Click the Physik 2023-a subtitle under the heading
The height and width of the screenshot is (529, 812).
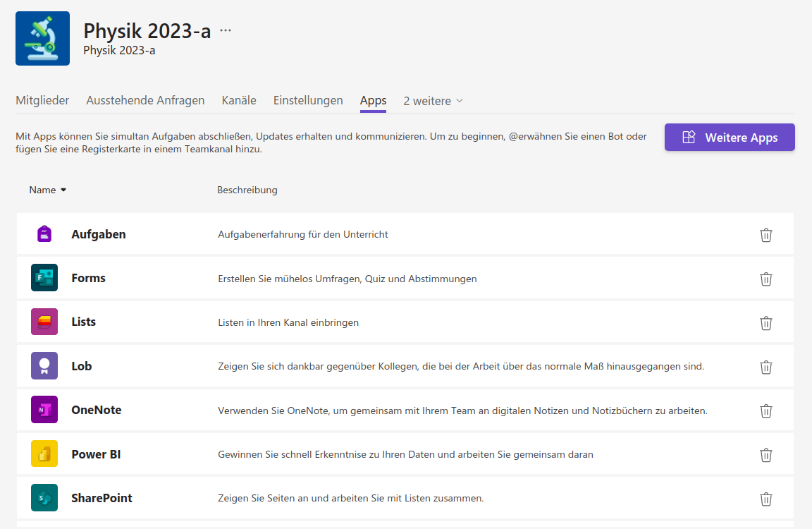(x=119, y=50)
